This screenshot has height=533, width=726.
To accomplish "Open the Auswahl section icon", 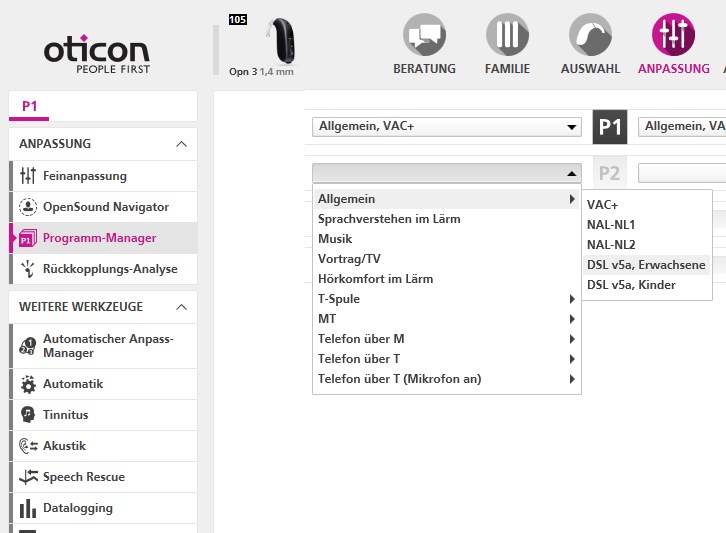I will (x=590, y=35).
